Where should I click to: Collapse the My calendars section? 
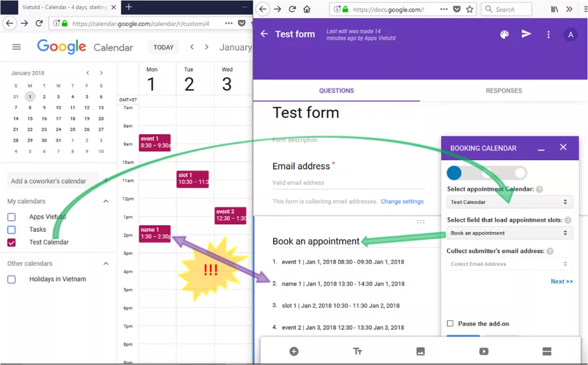106,201
